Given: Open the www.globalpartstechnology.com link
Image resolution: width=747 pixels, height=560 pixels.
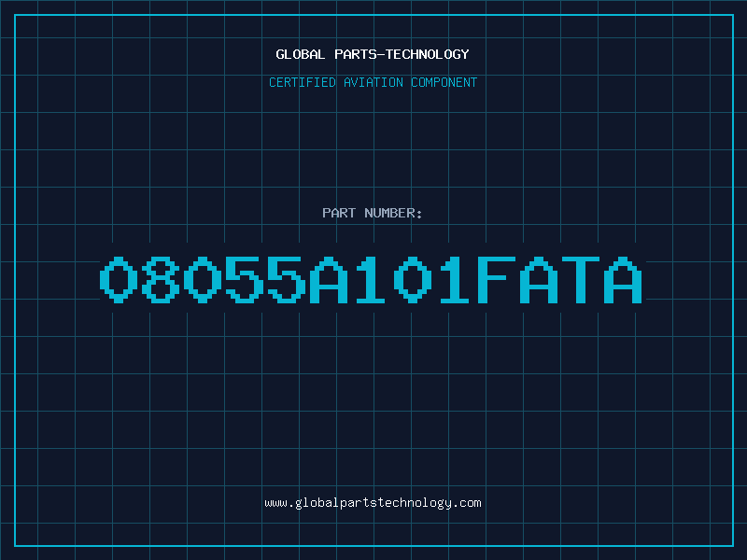Looking at the screenshot, I should point(373,503).
